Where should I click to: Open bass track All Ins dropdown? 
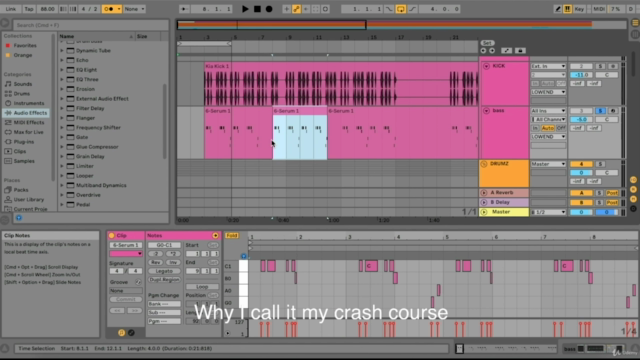click(x=548, y=111)
